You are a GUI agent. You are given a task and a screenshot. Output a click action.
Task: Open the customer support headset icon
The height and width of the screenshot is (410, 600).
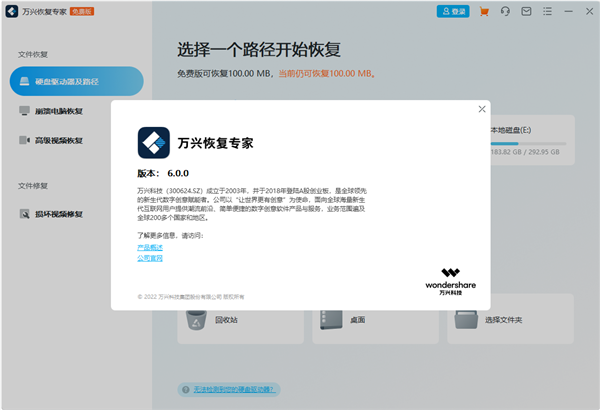pos(505,11)
